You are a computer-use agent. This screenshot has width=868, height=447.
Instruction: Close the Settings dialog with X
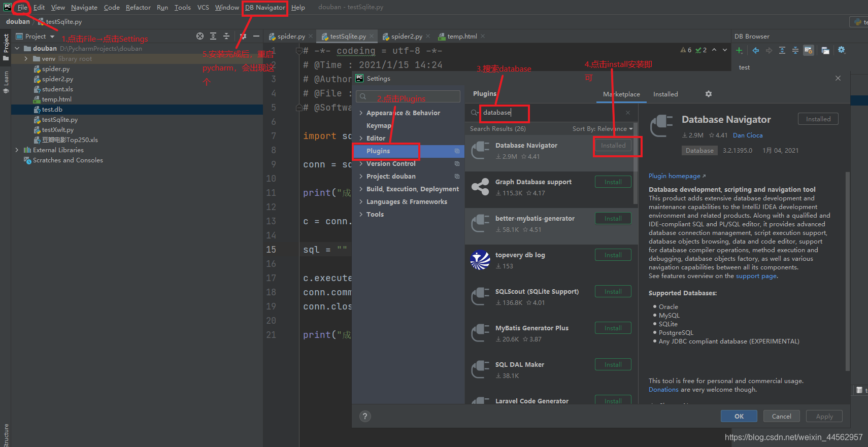click(x=838, y=78)
